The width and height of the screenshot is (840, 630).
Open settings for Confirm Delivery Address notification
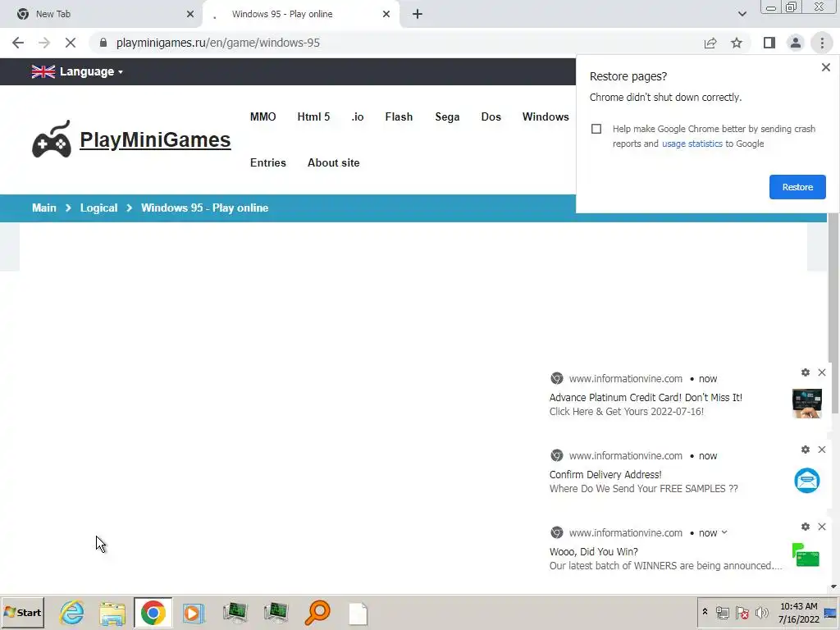pyautogui.click(x=806, y=450)
